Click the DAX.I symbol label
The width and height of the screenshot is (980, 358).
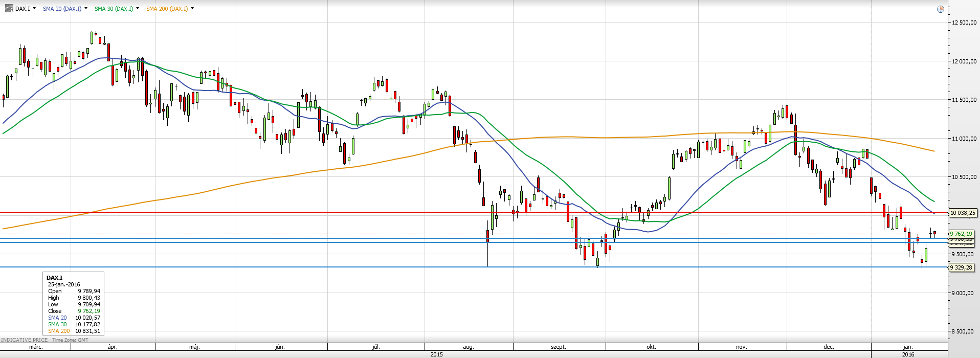[x=23, y=9]
